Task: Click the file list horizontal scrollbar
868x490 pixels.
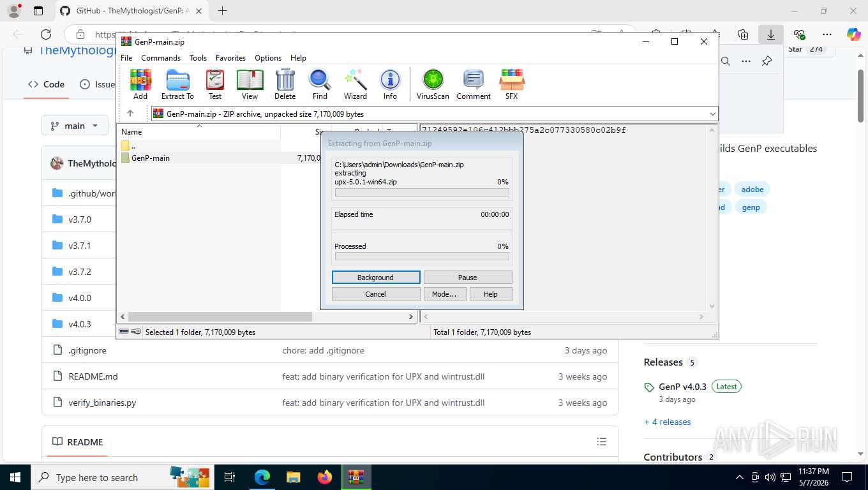Action: [220, 316]
